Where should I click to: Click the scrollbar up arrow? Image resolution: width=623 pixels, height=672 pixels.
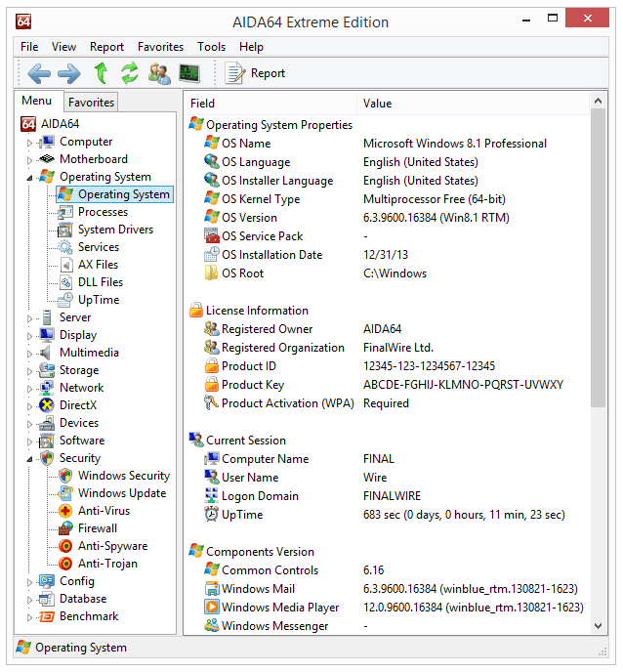599,101
